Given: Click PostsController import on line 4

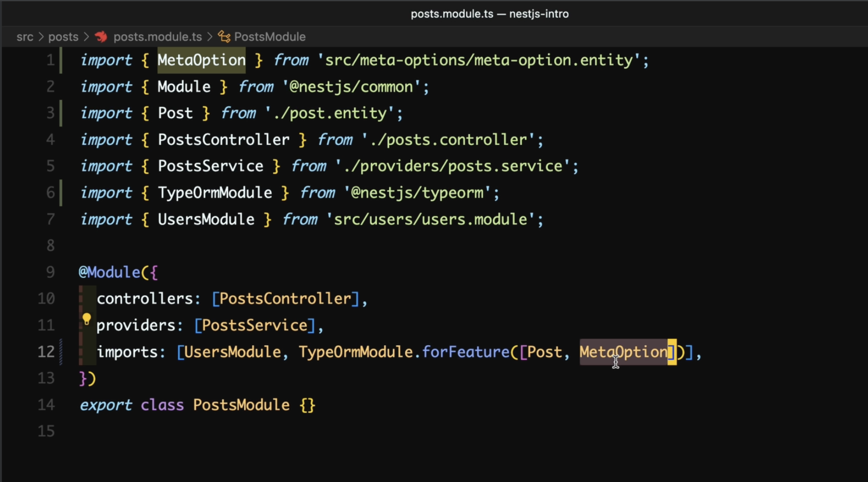Looking at the screenshot, I should (223, 140).
